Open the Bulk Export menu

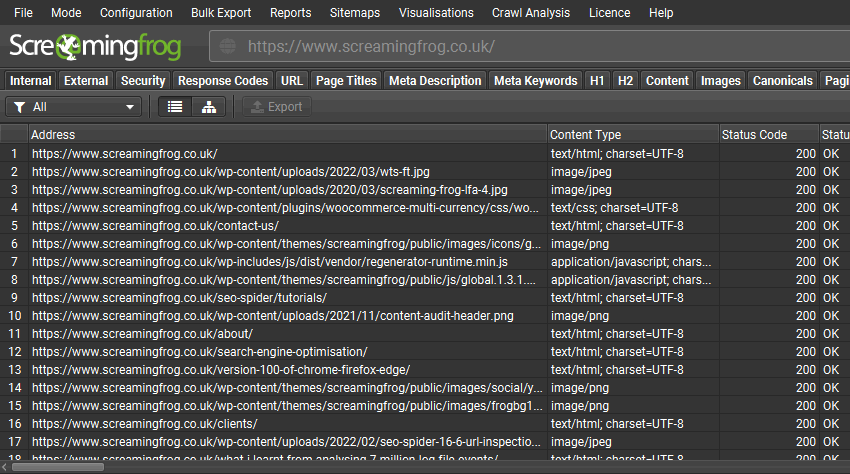pyautogui.click(x=221, y=12)
